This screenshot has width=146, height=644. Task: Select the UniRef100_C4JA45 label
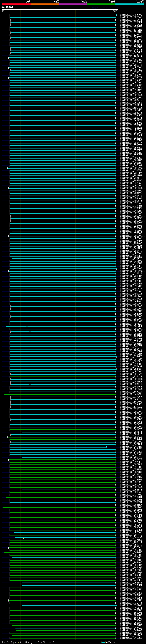pos(131,50)
